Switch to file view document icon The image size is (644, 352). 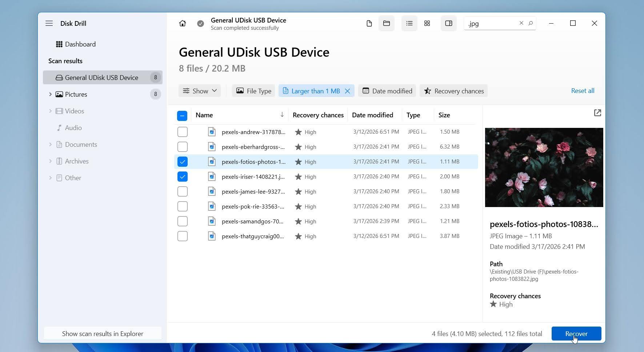369,24
